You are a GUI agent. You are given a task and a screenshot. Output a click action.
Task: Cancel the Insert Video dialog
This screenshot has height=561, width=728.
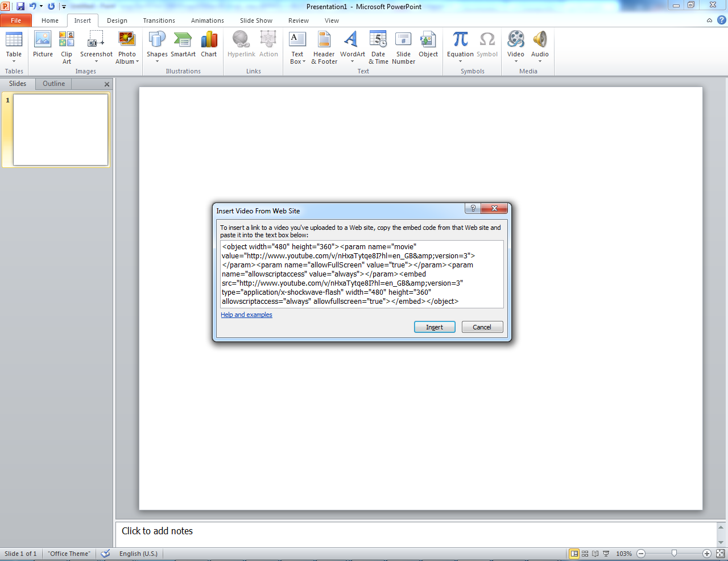coord(482,327)
